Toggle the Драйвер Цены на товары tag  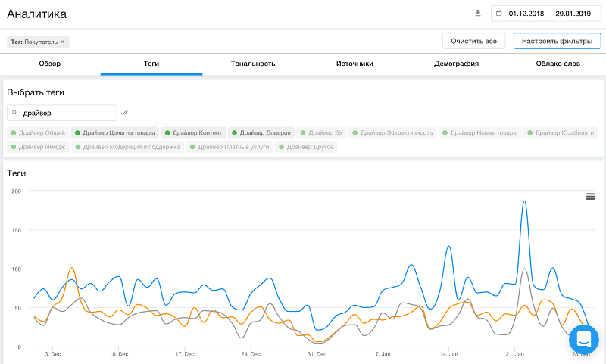115,133
